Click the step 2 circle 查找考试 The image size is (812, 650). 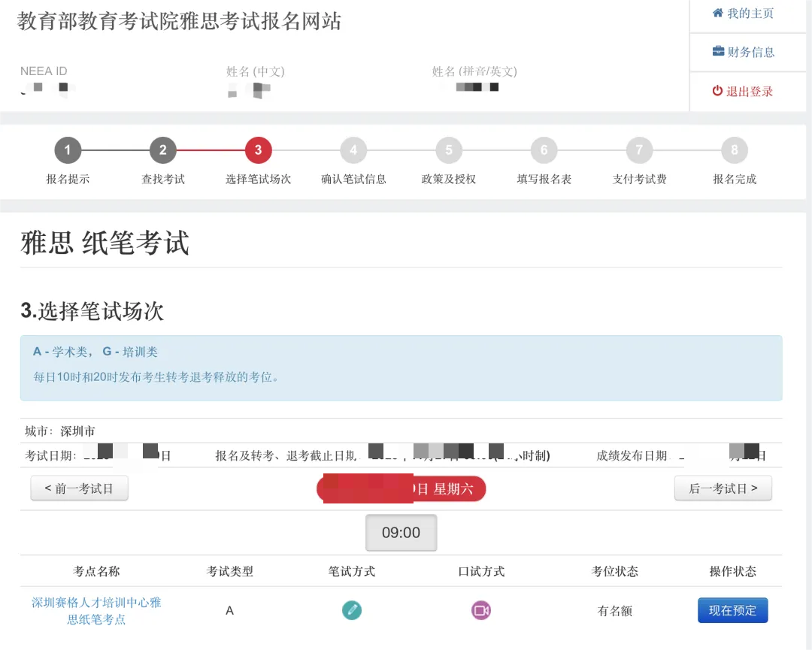[x=163, y=150]
